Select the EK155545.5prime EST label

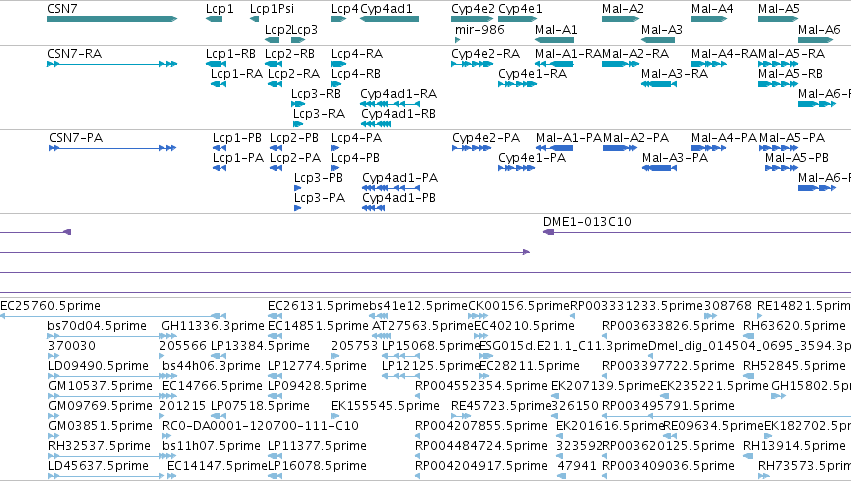(x=385, y=407)
